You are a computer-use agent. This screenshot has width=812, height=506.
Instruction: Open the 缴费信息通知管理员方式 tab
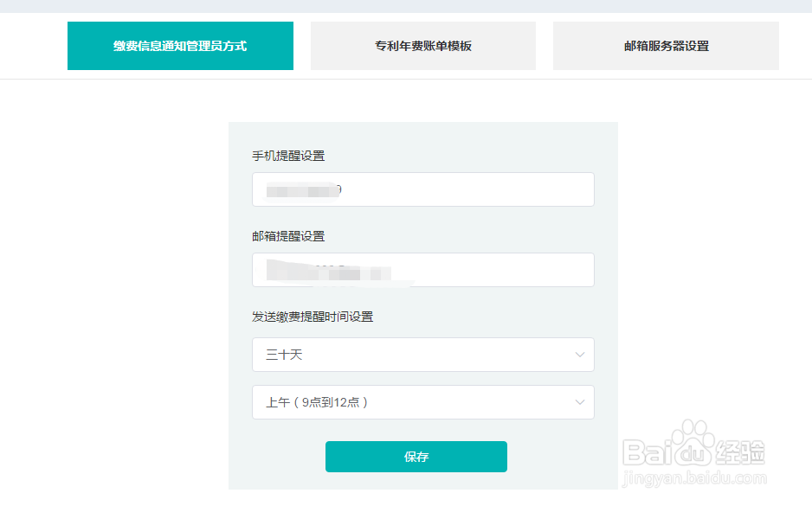(x=180, y=46)
